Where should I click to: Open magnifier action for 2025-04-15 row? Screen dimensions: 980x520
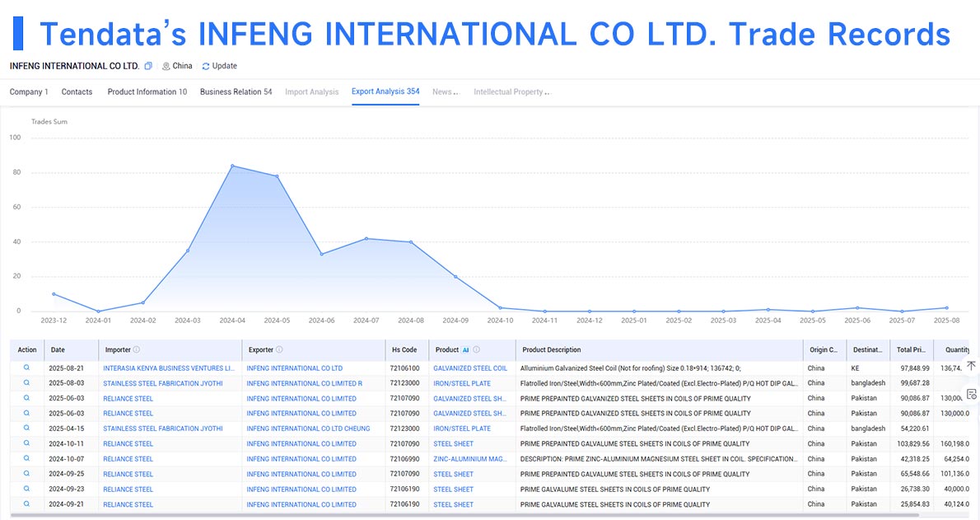click(x=27, y=428)
